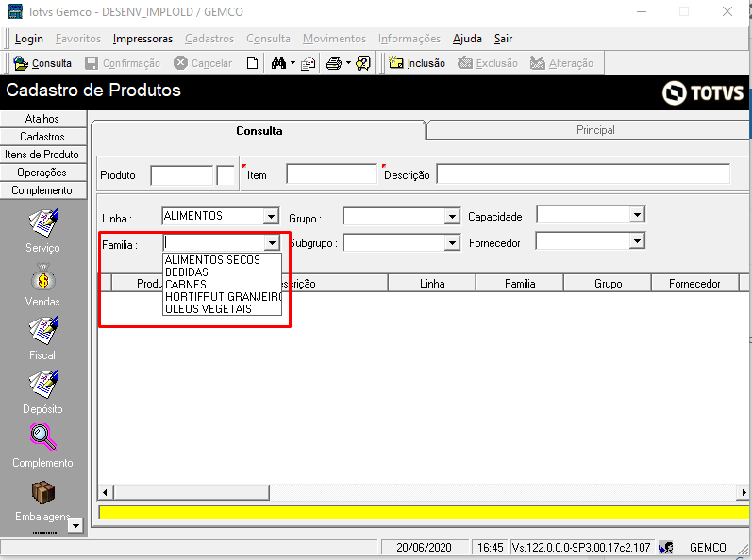
Task: Open the Impressoras menu
Action: (x=142, y=39)
